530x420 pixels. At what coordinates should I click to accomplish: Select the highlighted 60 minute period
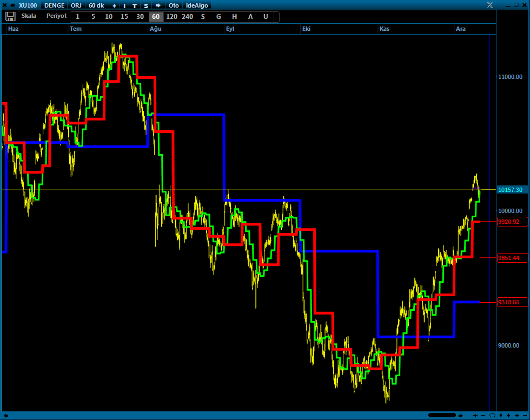pyautogui.click(x=156, y=17)
